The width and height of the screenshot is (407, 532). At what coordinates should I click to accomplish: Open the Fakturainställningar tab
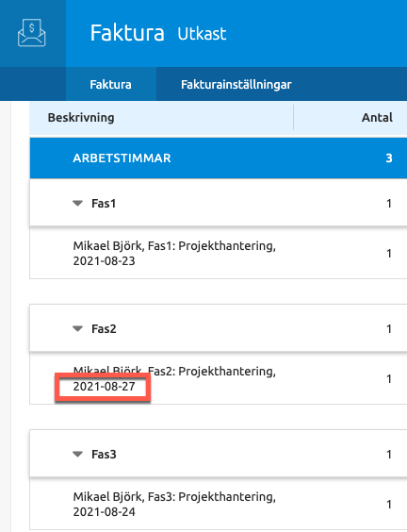(236, 84)
